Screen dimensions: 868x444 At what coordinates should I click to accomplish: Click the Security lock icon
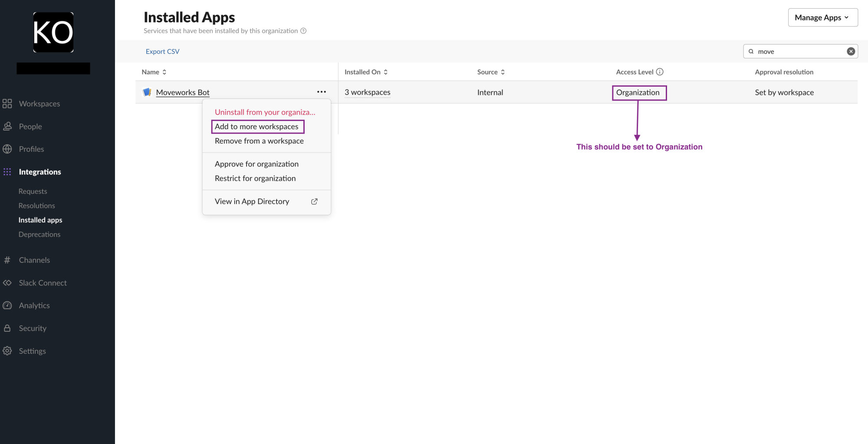tap(7, 328)
